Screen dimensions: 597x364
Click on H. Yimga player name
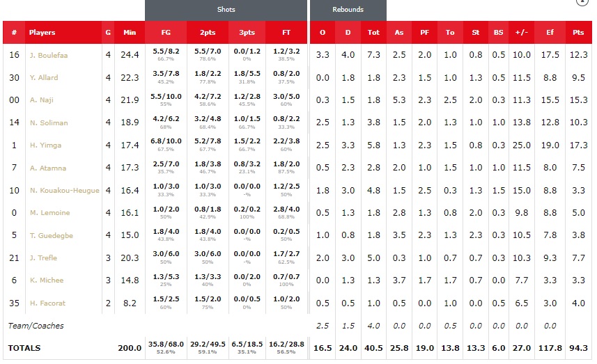click(x=45, y=145)
